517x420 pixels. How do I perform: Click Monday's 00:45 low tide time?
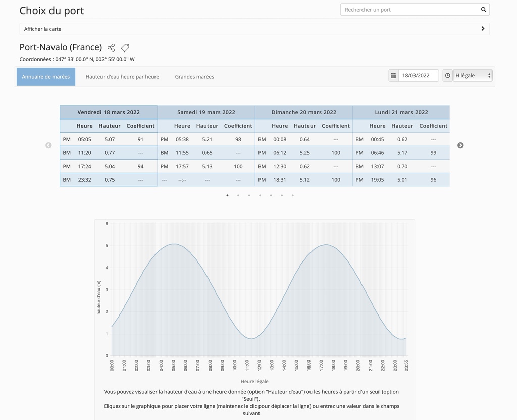[x=377, y=139]
